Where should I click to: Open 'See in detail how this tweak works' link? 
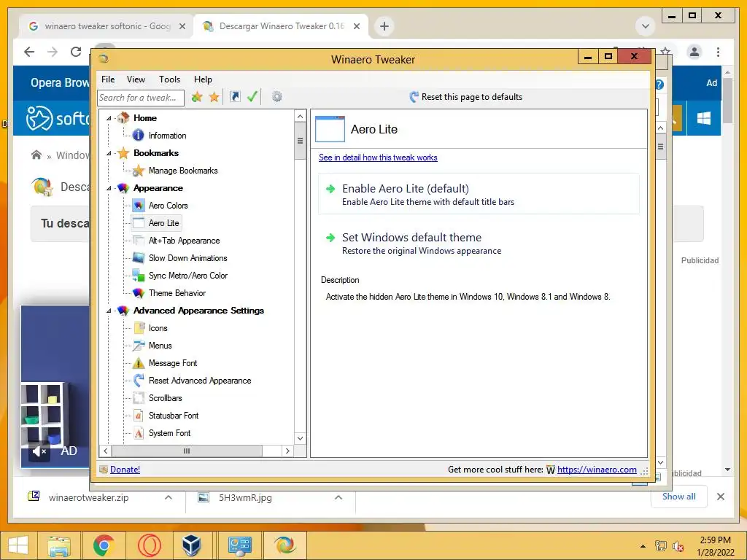[378, 157]
